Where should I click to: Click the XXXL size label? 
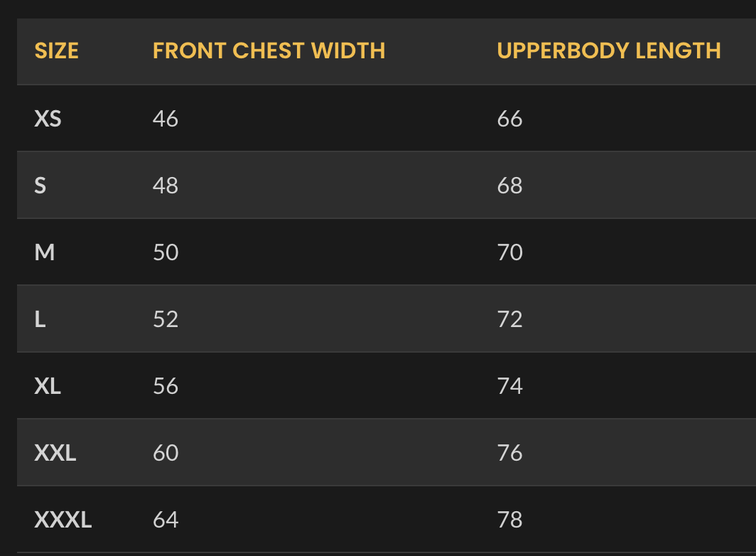pos(63,520)
